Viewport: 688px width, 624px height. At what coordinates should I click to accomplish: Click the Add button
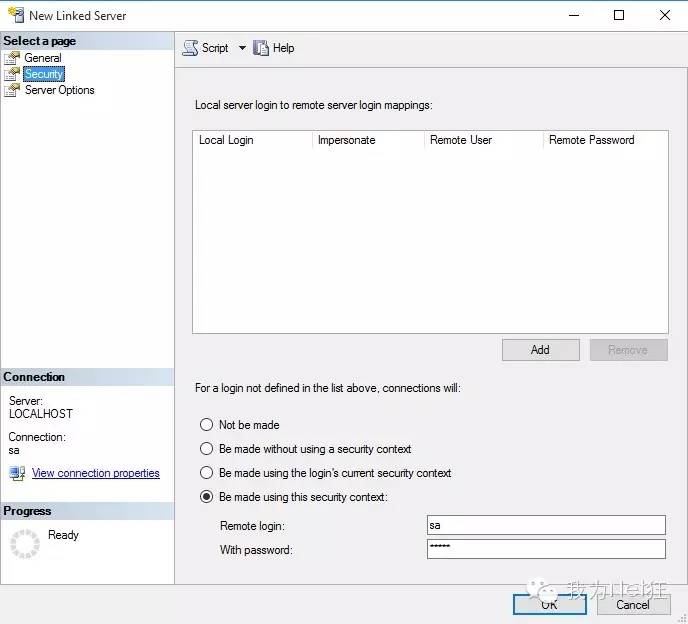[x=541, y=350]
